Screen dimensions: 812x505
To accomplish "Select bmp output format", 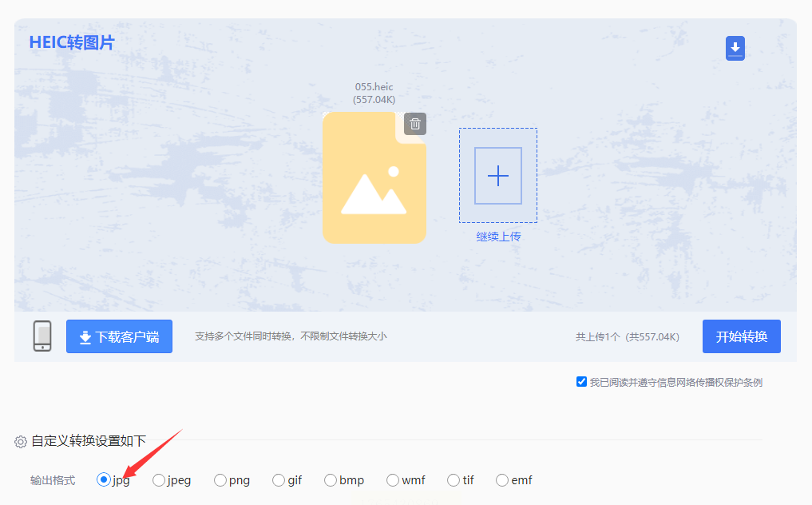I will [x=331, y=480].
